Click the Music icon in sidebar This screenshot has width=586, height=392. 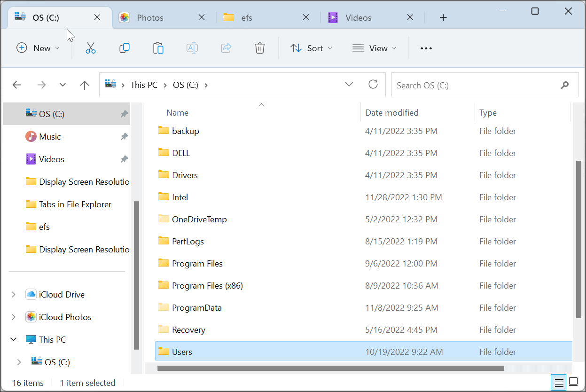[31, 136]
